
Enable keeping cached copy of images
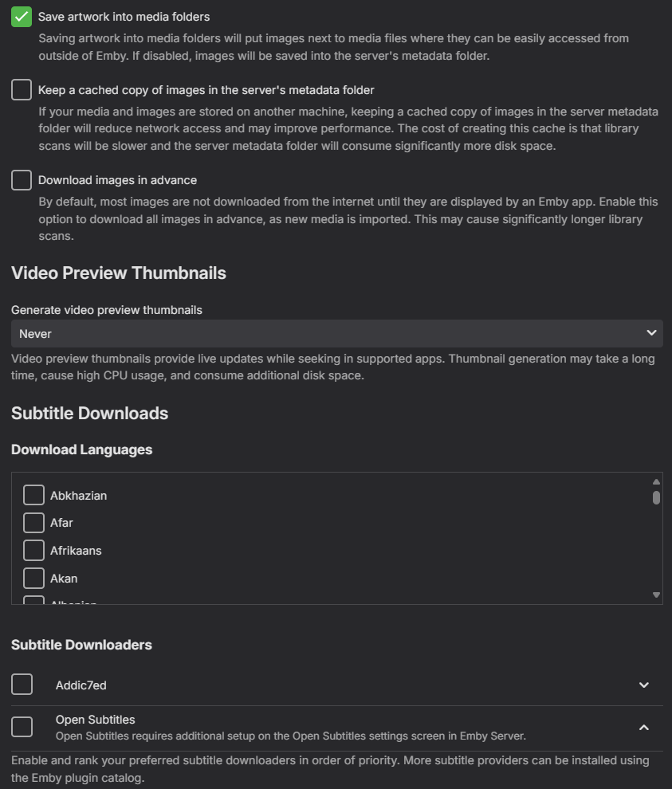tap(22, 90)
